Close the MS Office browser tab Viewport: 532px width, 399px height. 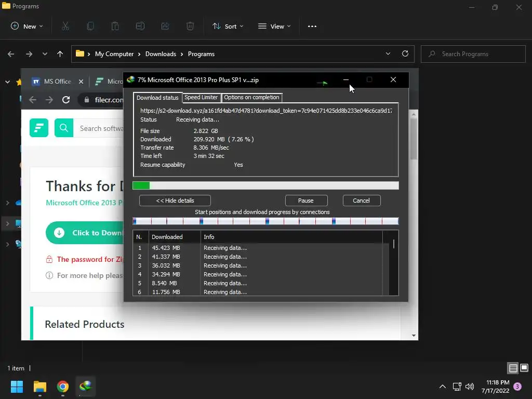pos(81,82)
